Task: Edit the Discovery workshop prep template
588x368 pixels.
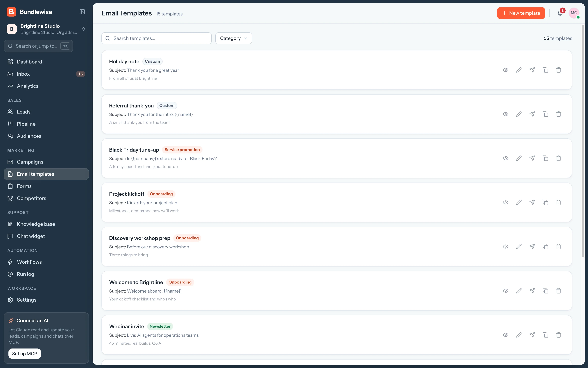Action: click(x=519, y=247)
